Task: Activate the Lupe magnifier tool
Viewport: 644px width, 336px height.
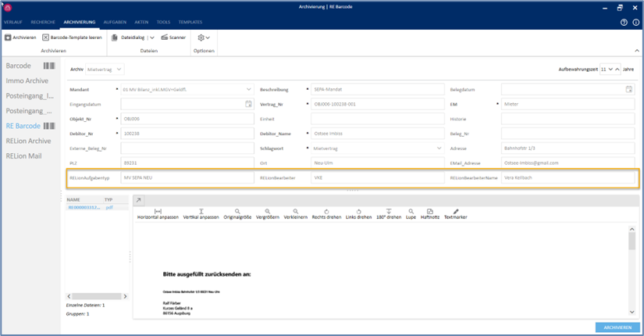Action: pos(410,214)
